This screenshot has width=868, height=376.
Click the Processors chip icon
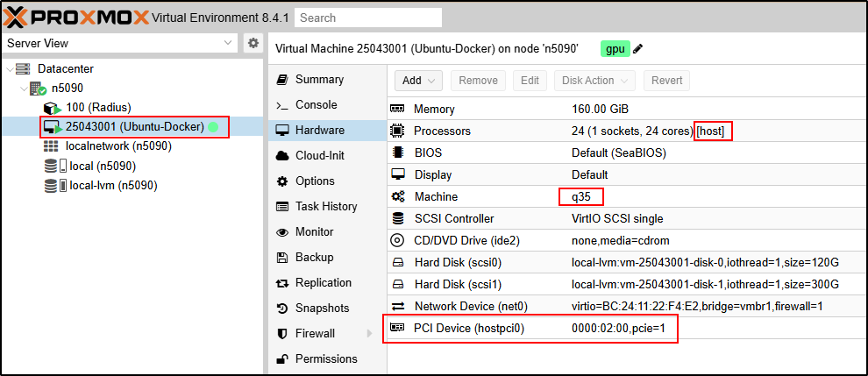tap(397, 131)
